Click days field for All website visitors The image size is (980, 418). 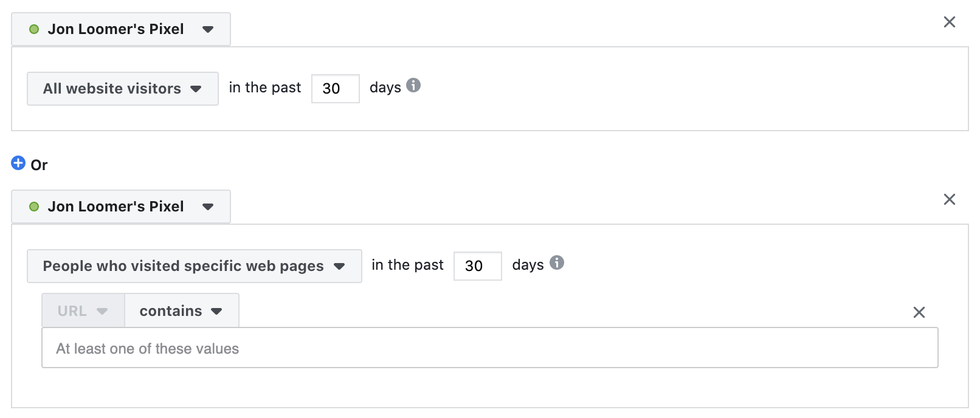tap(336, 89)
